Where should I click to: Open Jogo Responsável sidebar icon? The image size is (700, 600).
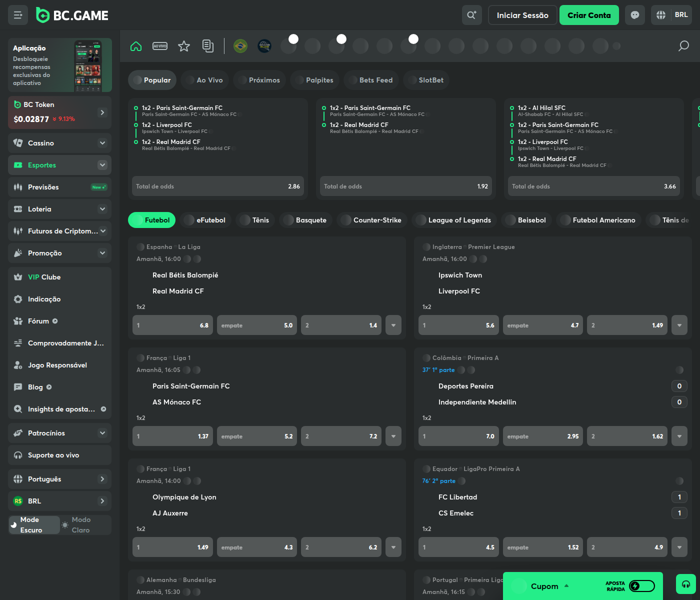(18, 365)
